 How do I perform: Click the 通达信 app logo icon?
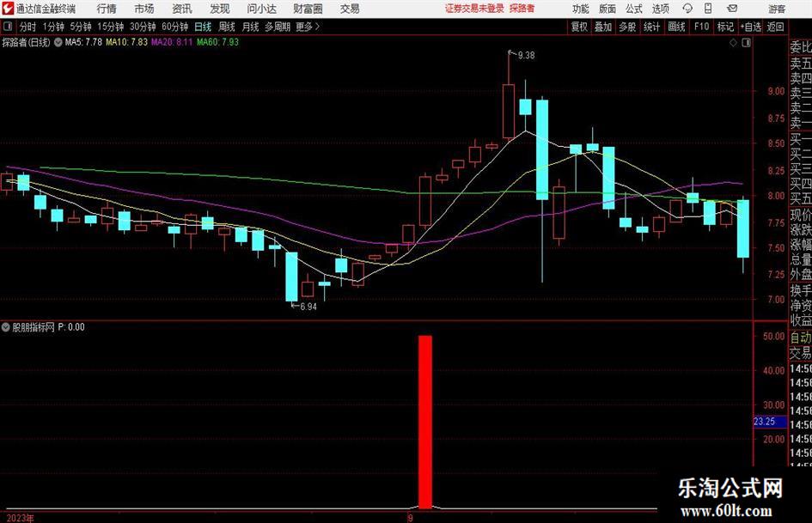pos(7,9)
